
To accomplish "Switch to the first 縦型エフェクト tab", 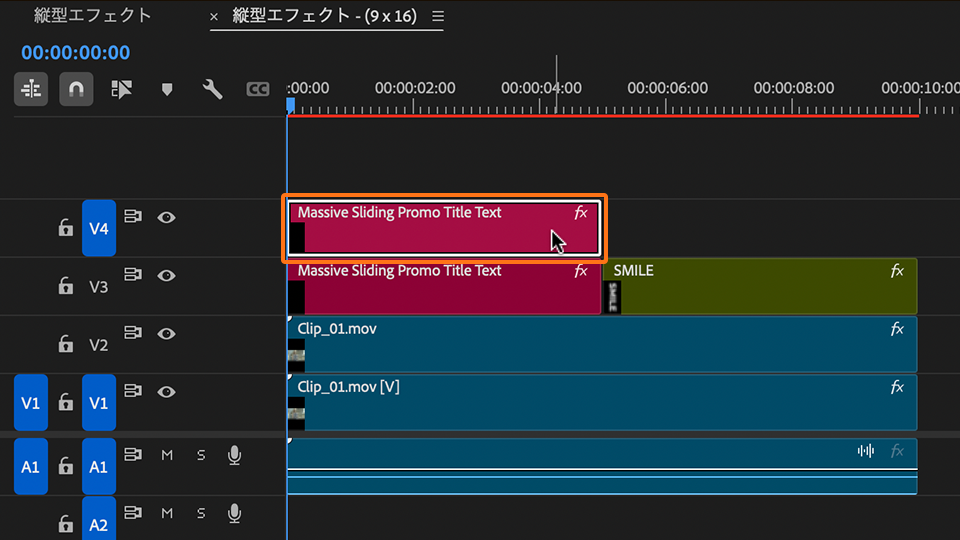I will (93, 16).
